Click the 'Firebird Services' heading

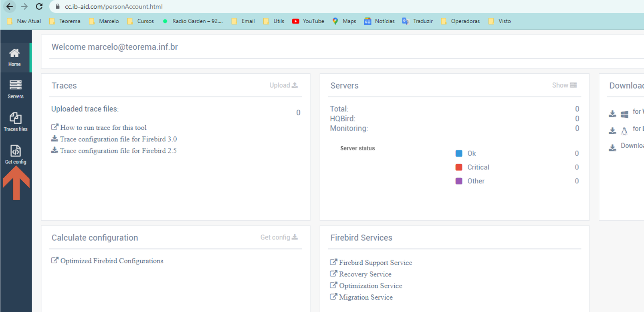point(361,238)
